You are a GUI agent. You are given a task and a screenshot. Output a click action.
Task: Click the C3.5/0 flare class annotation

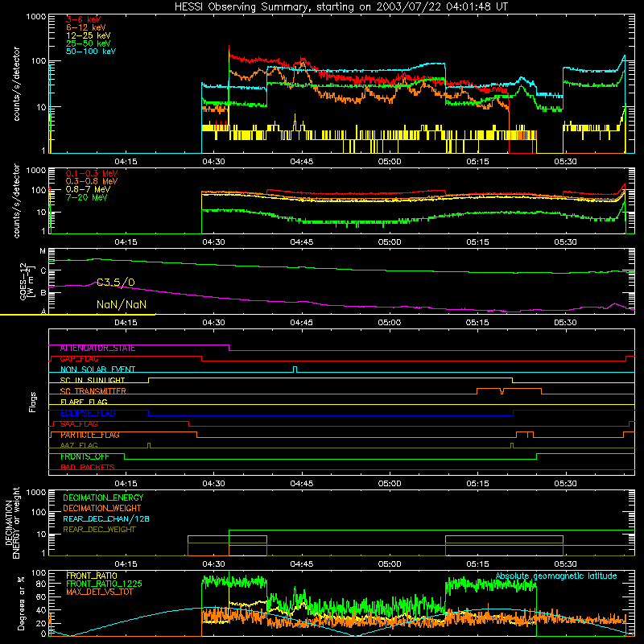[115, 283]
